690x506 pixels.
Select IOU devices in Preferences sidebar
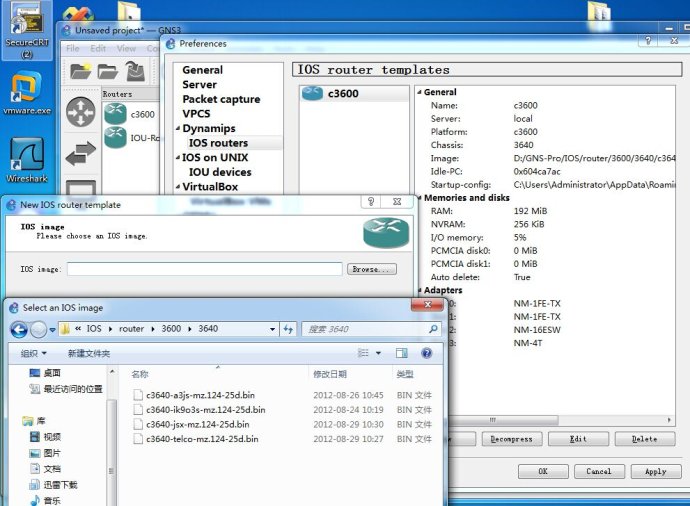[x=220, y=172]
